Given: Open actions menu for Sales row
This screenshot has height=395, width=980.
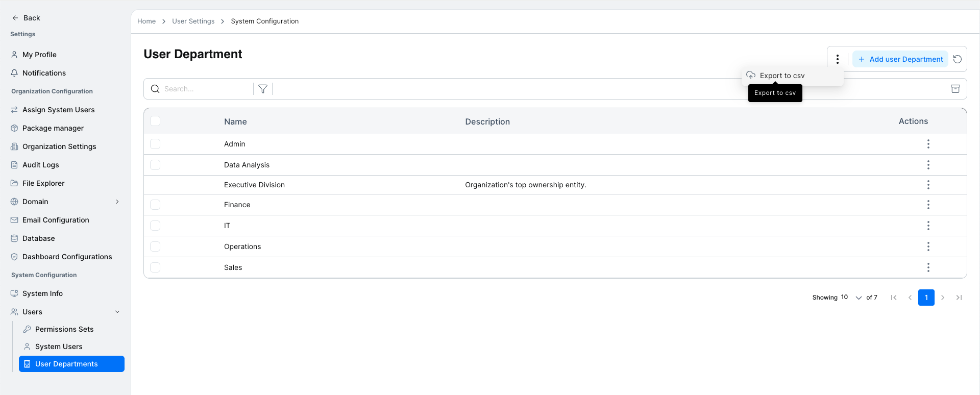Looking at the screenshot, I should click(928, 267).
